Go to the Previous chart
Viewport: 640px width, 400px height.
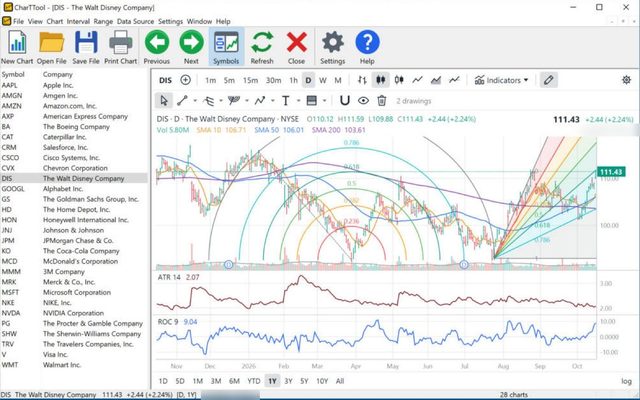coord(157,47)
